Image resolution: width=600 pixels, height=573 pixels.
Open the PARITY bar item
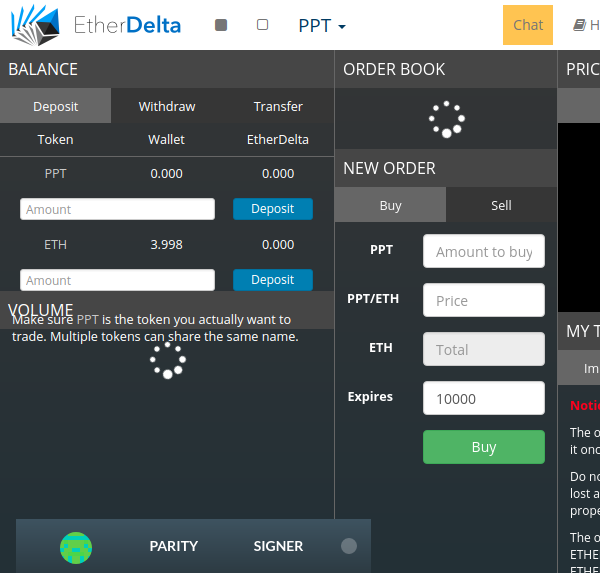(x=173, y=546)
